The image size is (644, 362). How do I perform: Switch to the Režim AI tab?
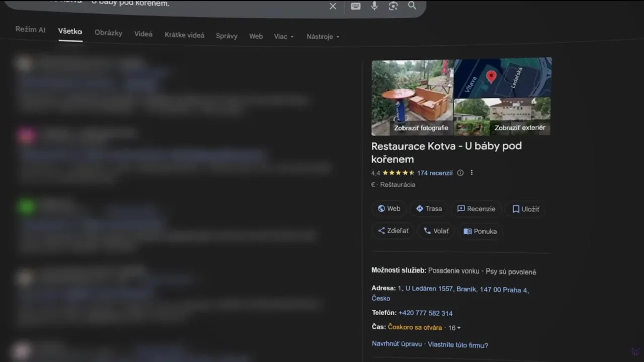(x=30, y=30)
